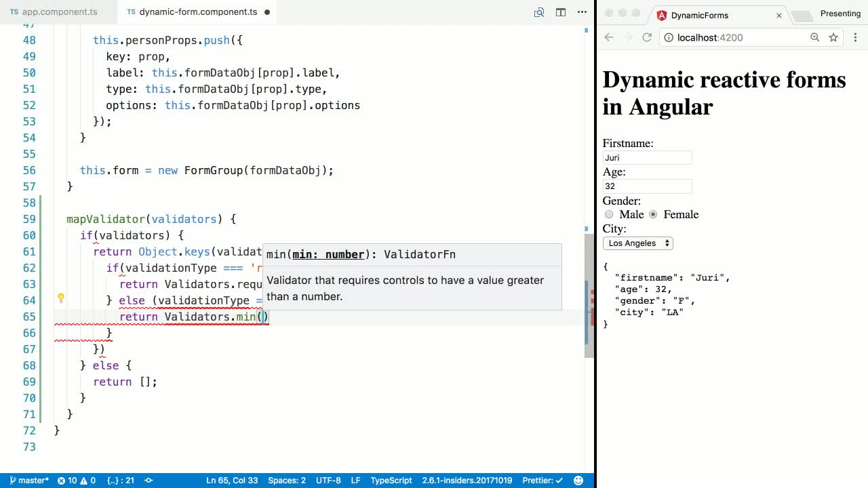Open TypeScript language mode selector
The image size is (868, 488).
tap(391, 480)
